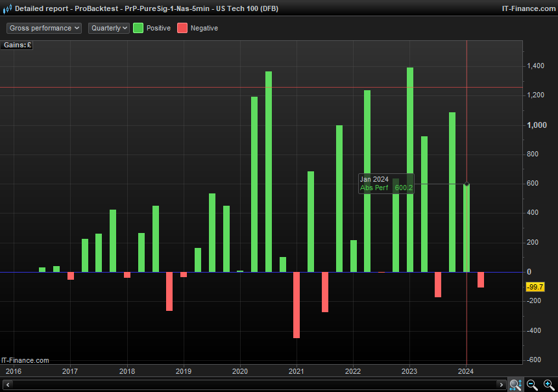Click the candlestick chart logo in title bar
Viewport: 558px width, 392px height.
click(6, 8)
